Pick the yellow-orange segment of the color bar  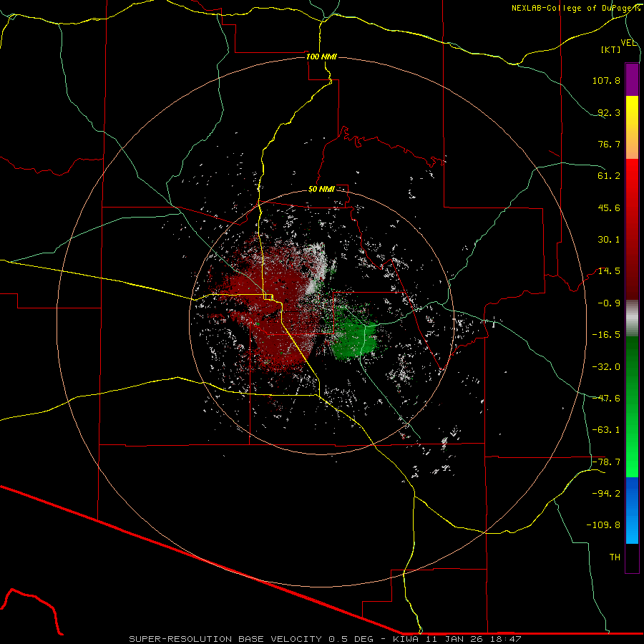click(632, 127)
